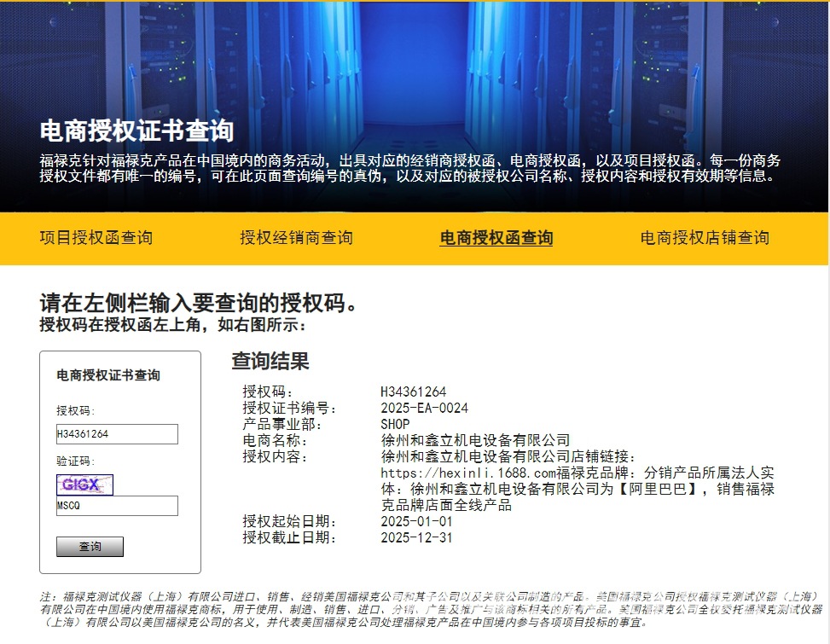Go to 电商授权店铺查询 tab
The height and width of the screenshot is (644, 830).
(x=705, y=238)
